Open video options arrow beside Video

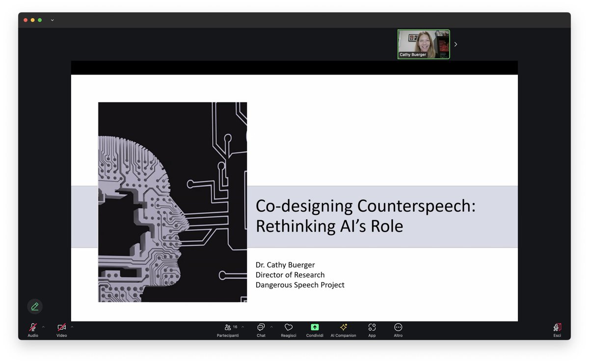click(72, 327)
